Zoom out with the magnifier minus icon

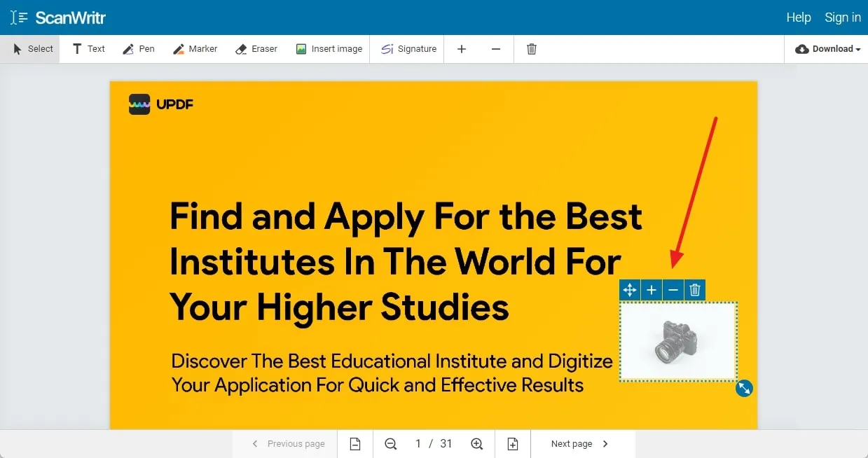click(391, 444)
